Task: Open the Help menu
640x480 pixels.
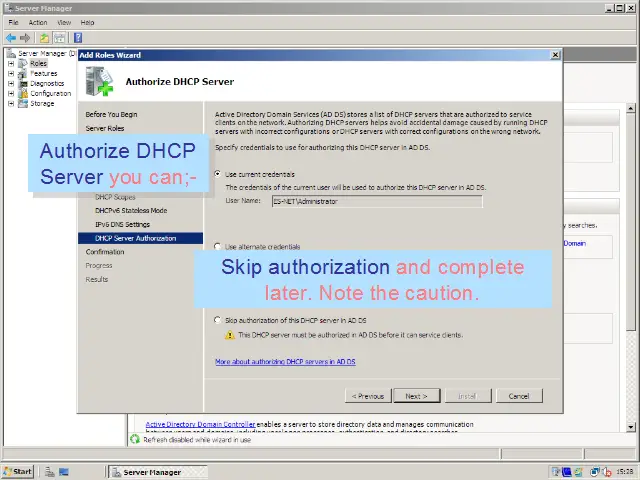Action: 87,22
